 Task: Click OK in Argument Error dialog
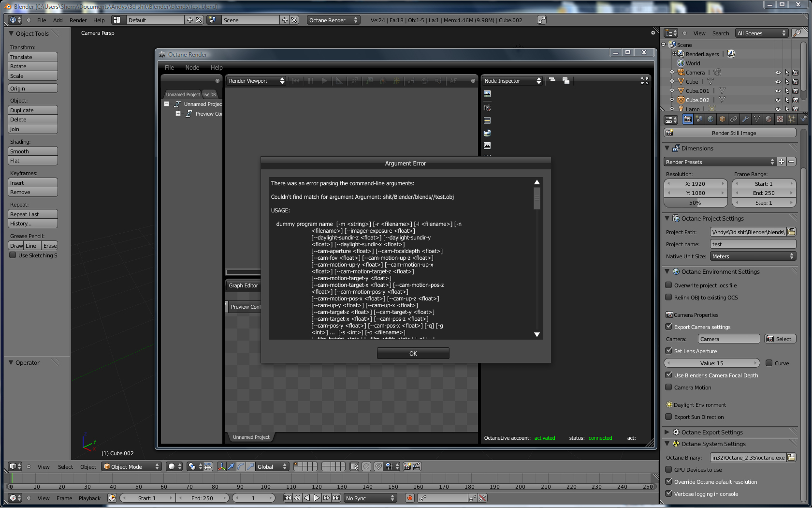413,353
